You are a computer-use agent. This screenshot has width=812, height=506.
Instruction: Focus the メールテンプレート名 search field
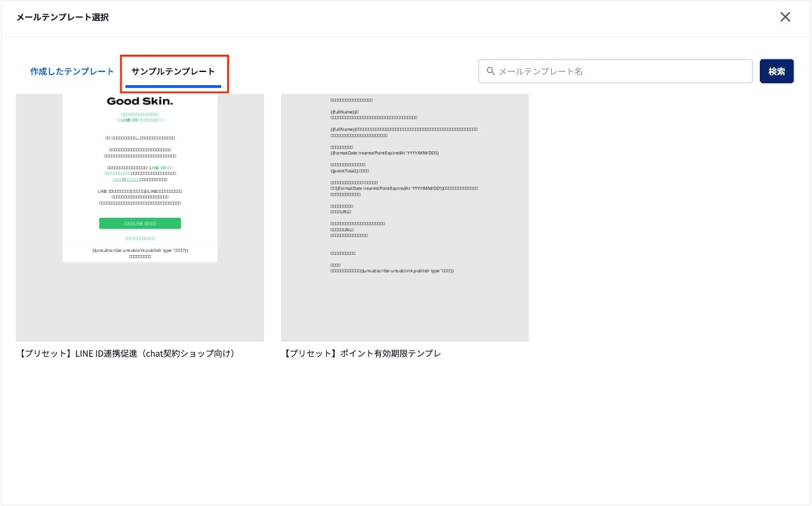coord(621,71)
